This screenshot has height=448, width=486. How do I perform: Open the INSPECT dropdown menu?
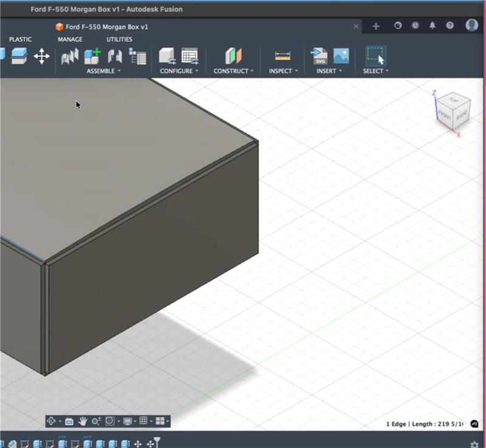283,71
